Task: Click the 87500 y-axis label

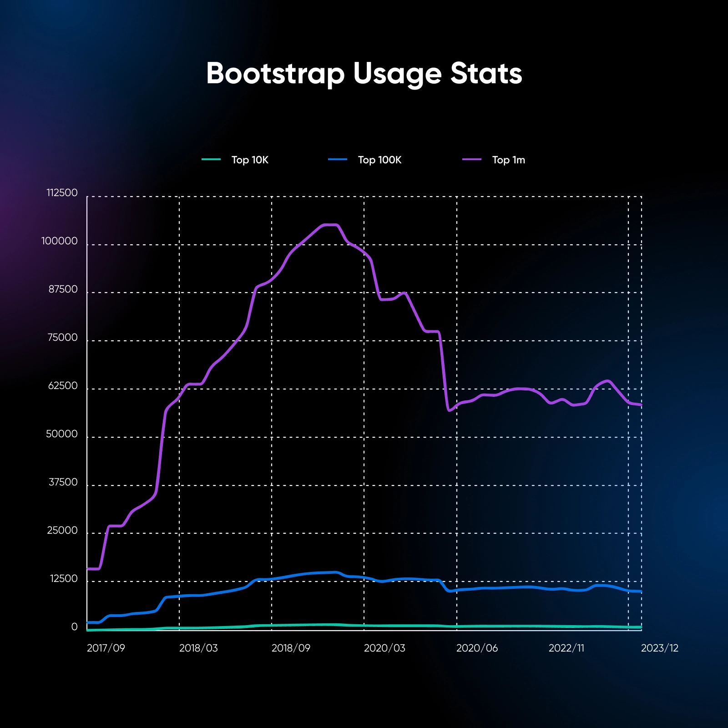Action: [63, 289]
